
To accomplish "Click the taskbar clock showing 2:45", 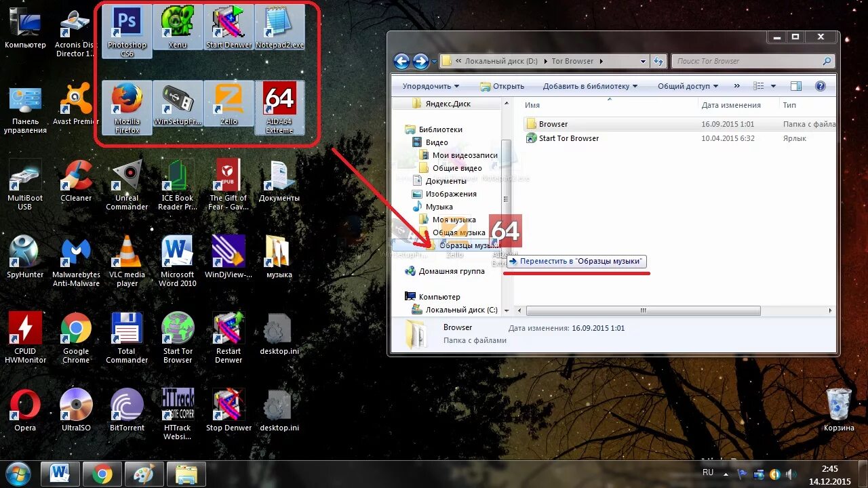I will [829, 474].
